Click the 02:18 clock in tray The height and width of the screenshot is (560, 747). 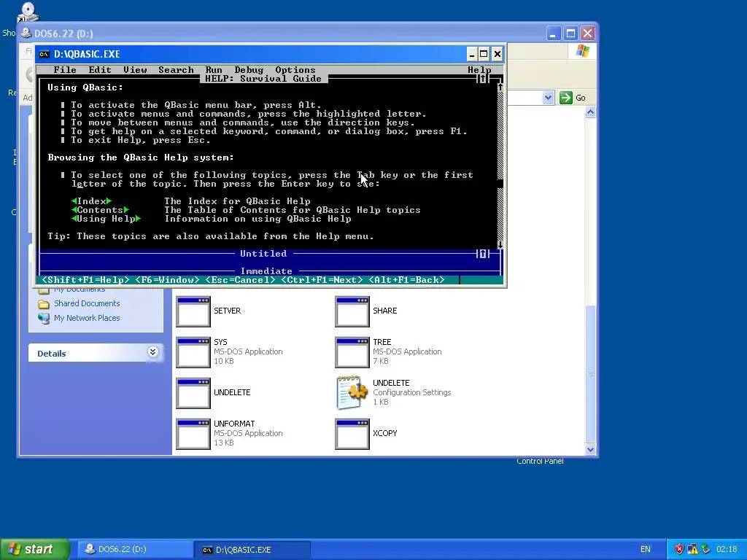tap(727, 550)
